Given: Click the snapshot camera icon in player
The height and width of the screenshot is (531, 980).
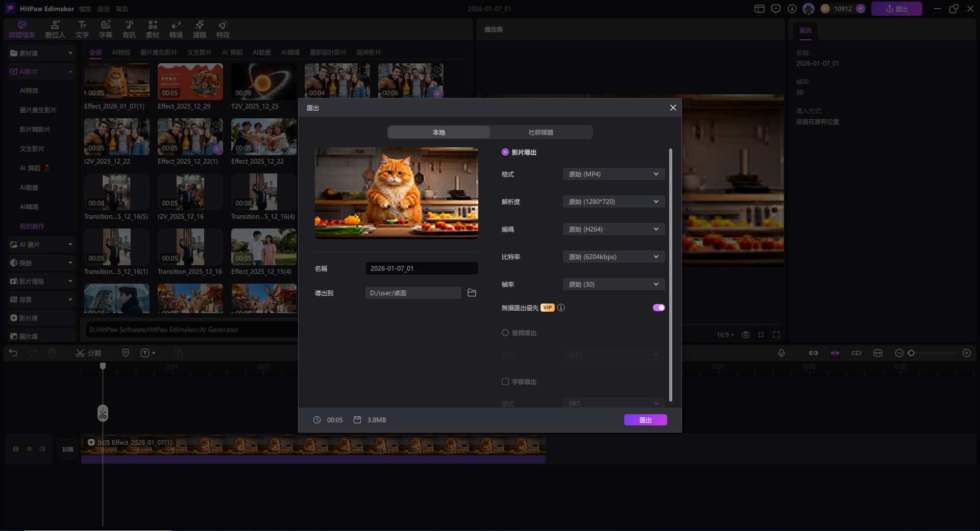Looking at the screenshot, I should 746,335.
